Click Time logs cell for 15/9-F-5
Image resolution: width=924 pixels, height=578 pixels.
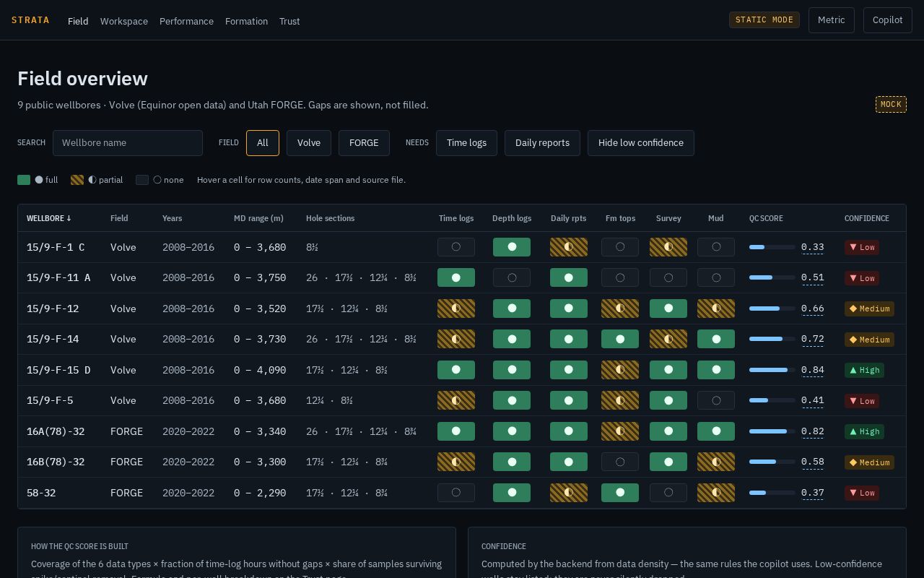pyautogui.click(x=456, y=400)
